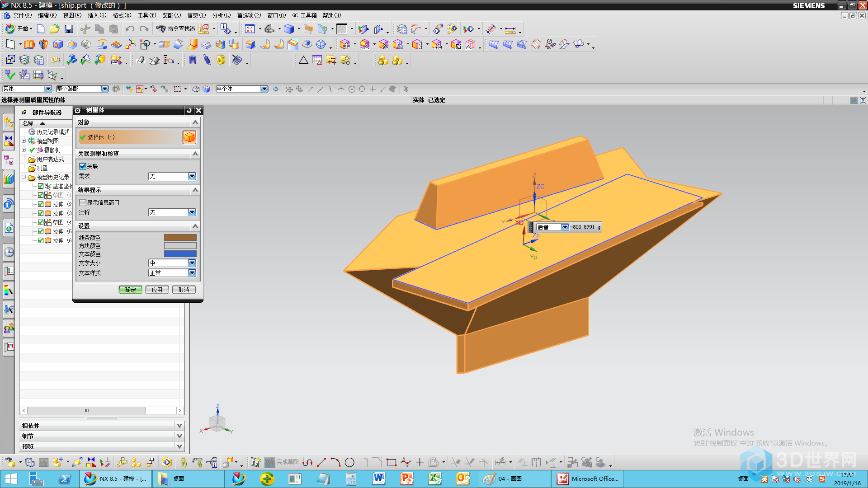Screen dimensions: 868x488
Task: Select the Circle sketch tool in the bottom toolbar
Action: click(349, 462)
